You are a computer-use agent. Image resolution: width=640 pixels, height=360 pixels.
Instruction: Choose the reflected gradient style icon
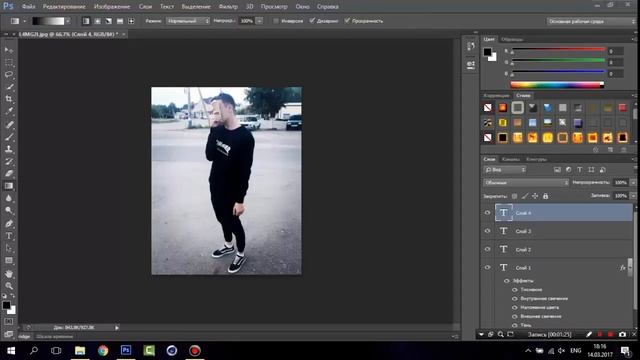(120, 21)
